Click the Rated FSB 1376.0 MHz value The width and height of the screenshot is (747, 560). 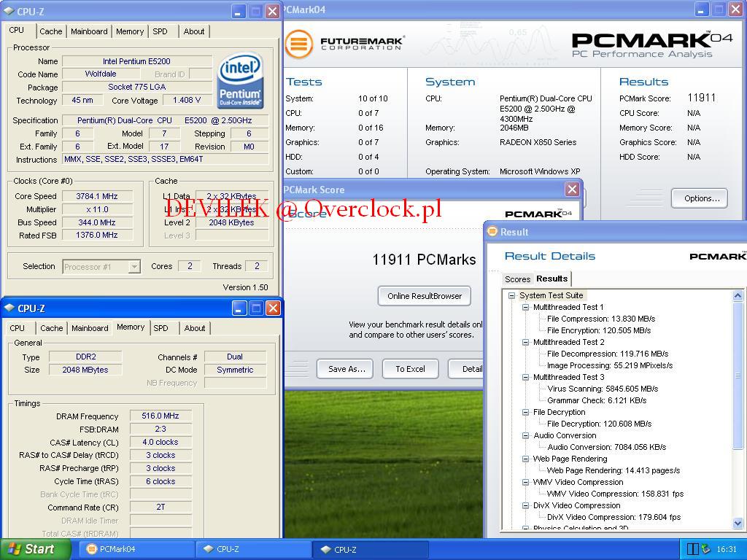97,236
